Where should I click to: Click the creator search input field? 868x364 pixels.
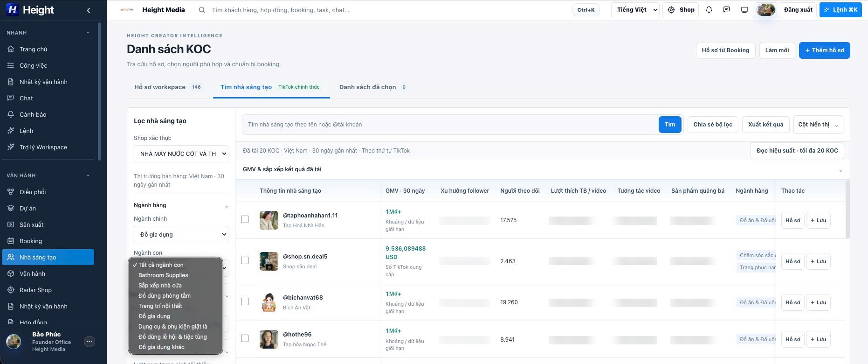[x=450, y=125]
